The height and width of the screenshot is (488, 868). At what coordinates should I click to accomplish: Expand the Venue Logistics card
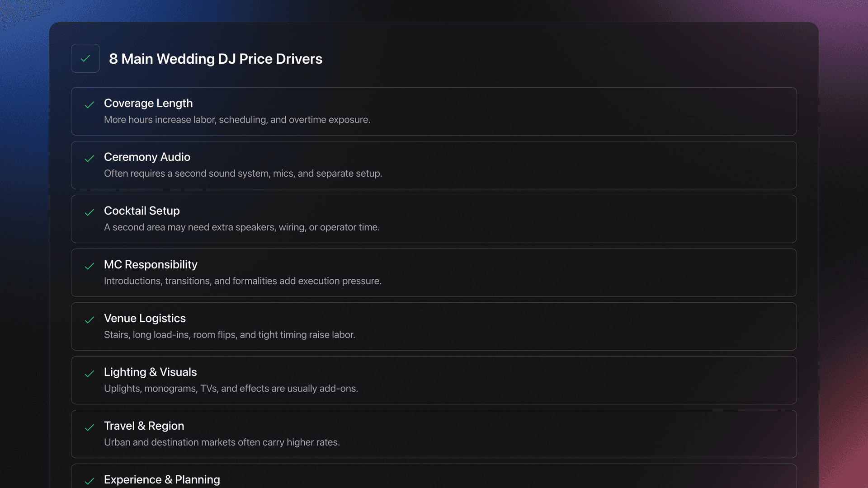coord(434,326)
